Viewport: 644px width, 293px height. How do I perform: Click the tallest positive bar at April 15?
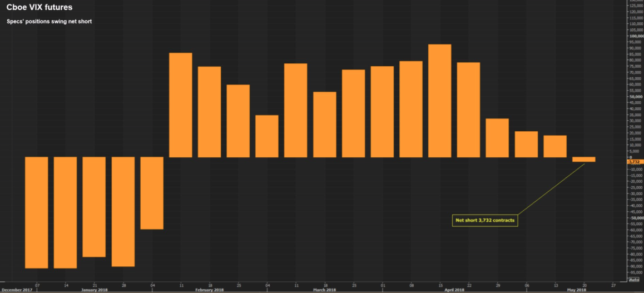[439, 101]
